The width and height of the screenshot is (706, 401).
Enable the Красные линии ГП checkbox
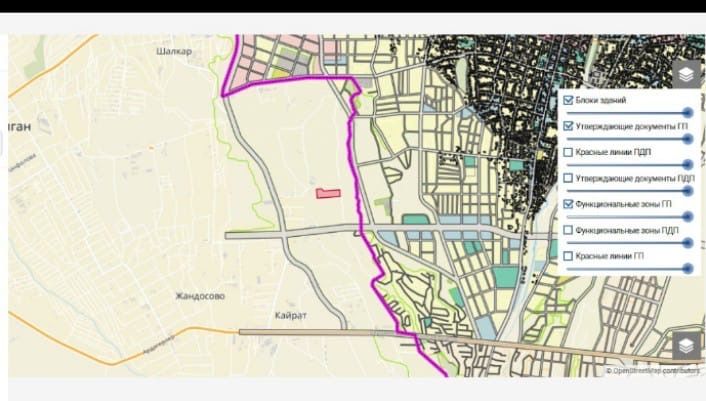coord(568,256)
